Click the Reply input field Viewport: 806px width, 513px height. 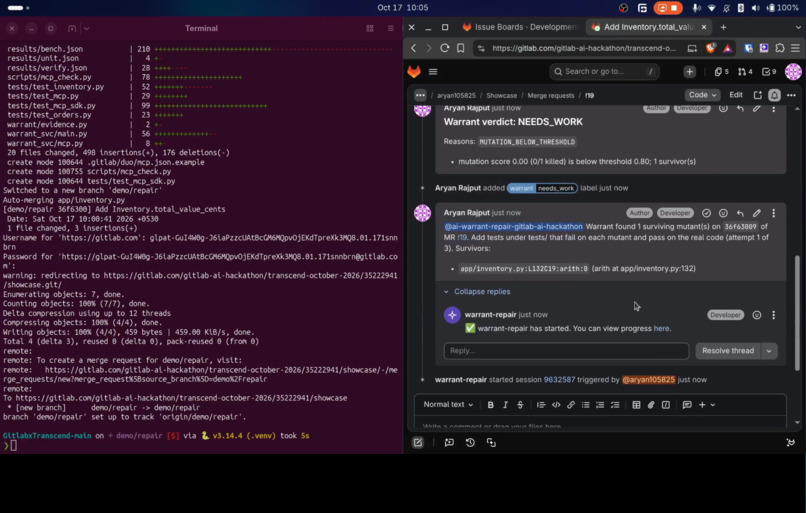[x=566, y=351]
